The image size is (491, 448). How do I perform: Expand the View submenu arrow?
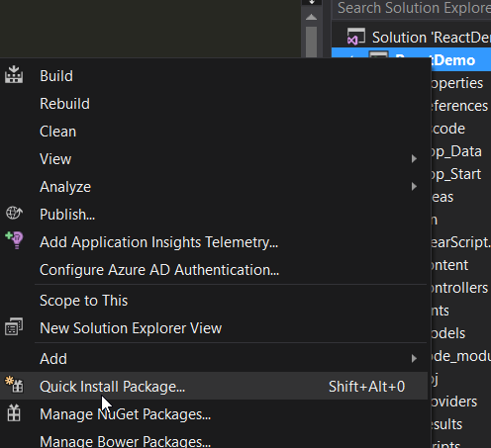tap(414, 159)
